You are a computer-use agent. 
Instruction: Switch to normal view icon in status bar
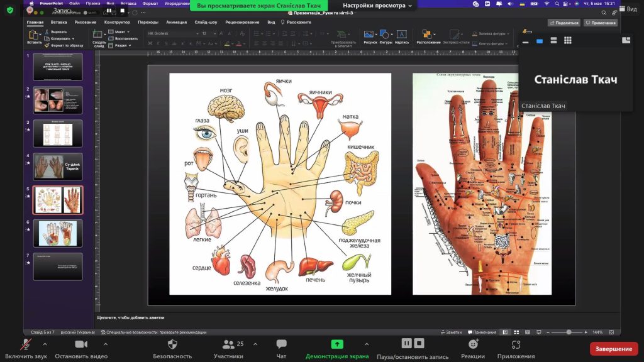pos(505,332)
